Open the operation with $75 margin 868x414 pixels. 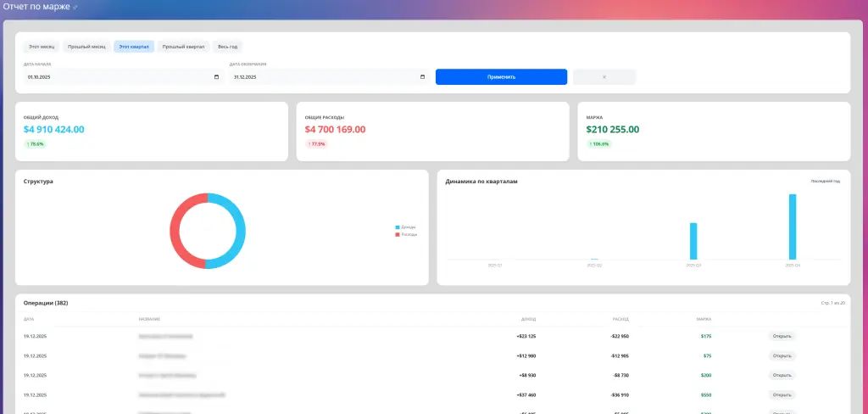click(x=782, y=355)
